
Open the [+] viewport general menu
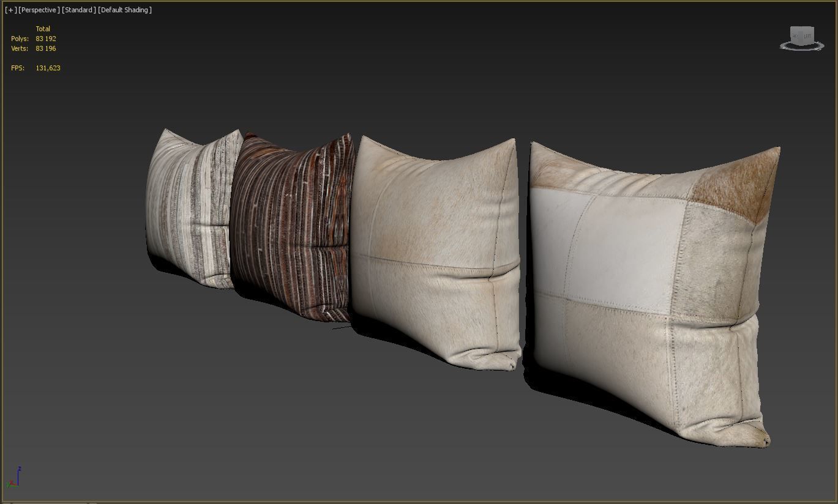pos(11,10)
